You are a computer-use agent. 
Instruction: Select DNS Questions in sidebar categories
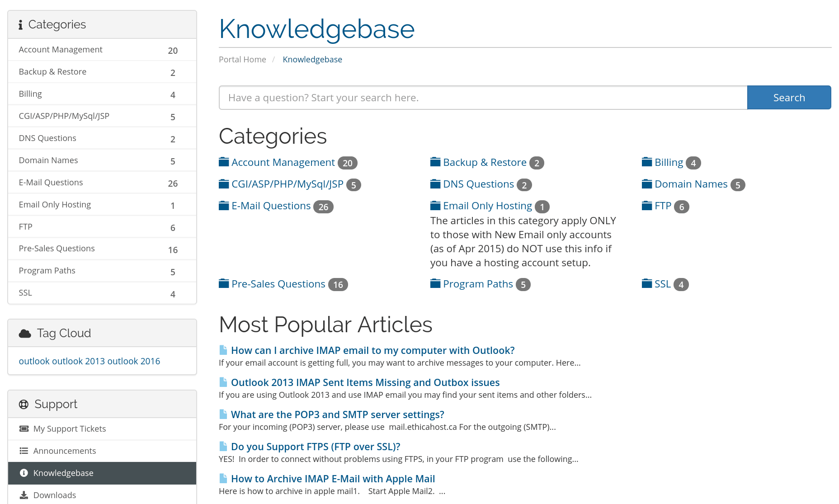click(x=102, y=138)
